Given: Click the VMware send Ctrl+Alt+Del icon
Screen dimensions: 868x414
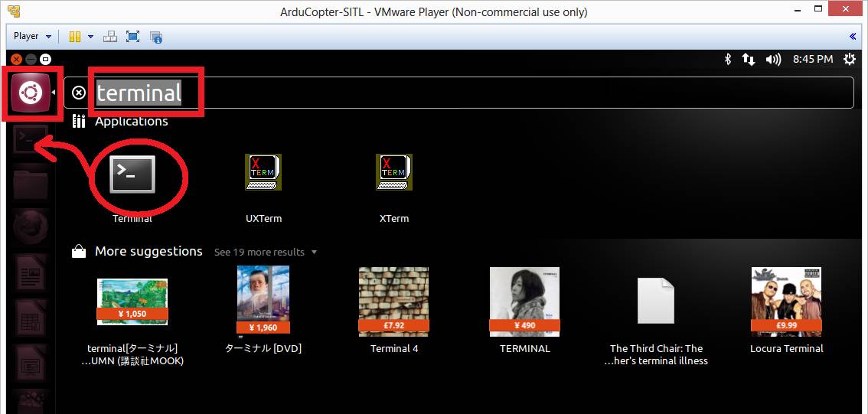Looking at the screenshot, I should (x=110, y=36).
